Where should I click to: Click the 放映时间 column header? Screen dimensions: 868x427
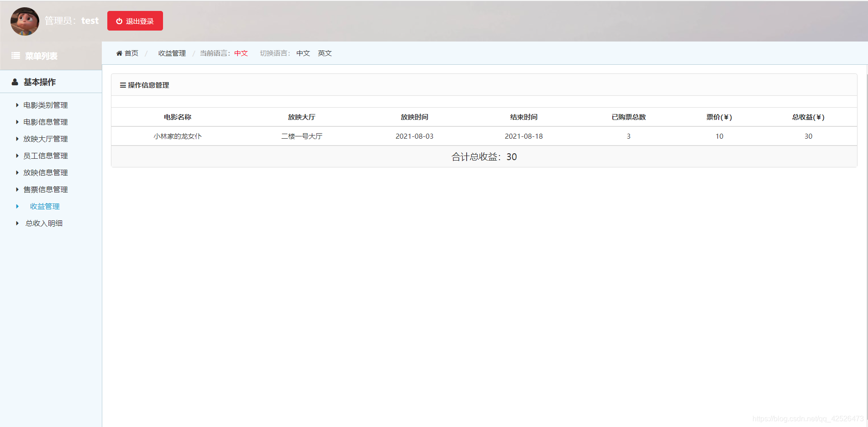pyautogui.click(x=415, y=117)
